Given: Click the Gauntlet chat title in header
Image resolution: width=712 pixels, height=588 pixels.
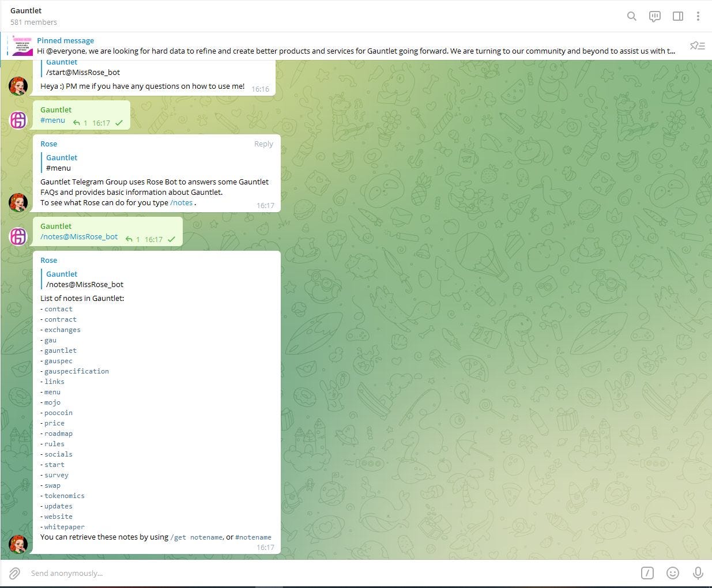Looking at the screenshot, I should [x=26, y=10].
